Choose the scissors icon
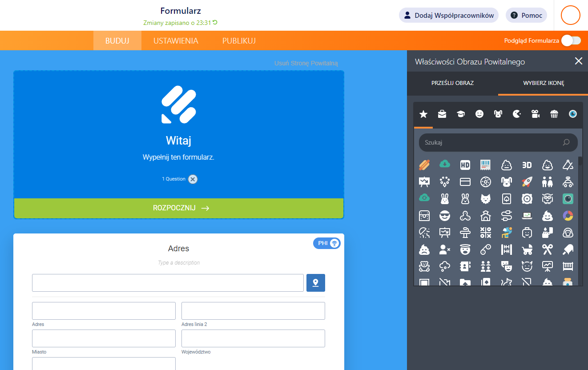The height and width of the screenshot is (370, 588). [547, 249]
